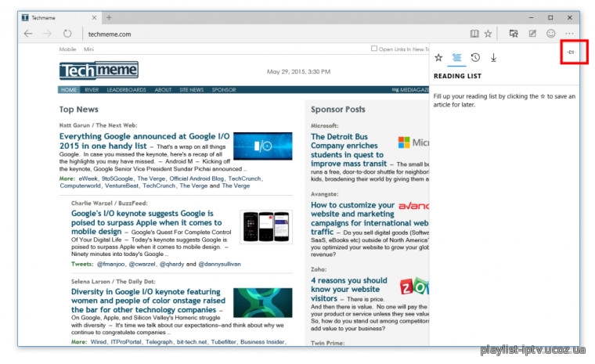
Task: Click the Zoho logo image
Action: [414, 287]
